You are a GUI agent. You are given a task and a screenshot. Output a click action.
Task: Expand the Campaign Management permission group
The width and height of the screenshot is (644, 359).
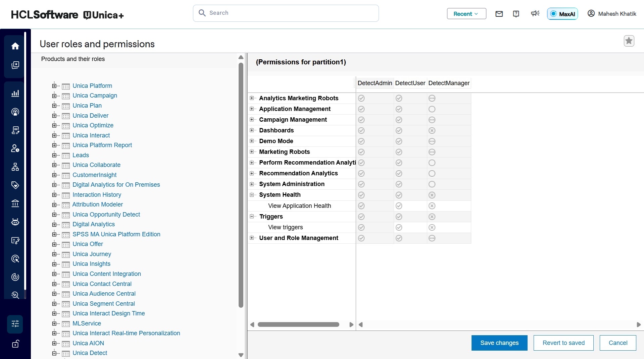[252, 120]
